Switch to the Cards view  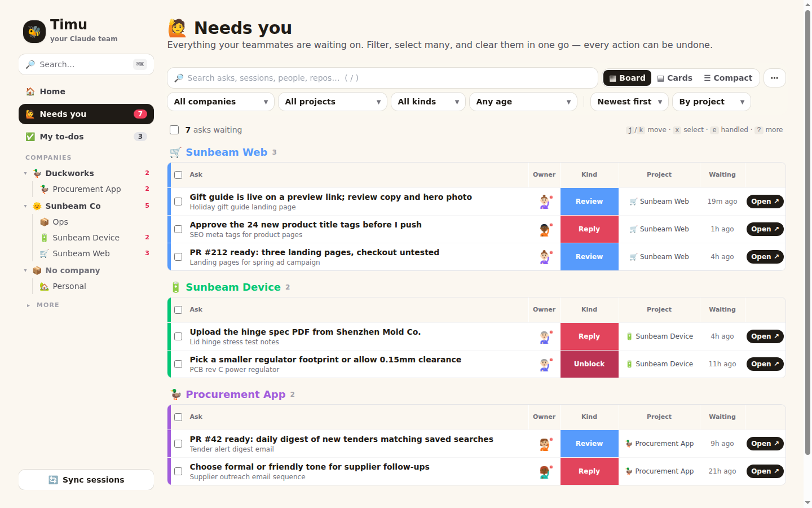[x=674, y=78]
